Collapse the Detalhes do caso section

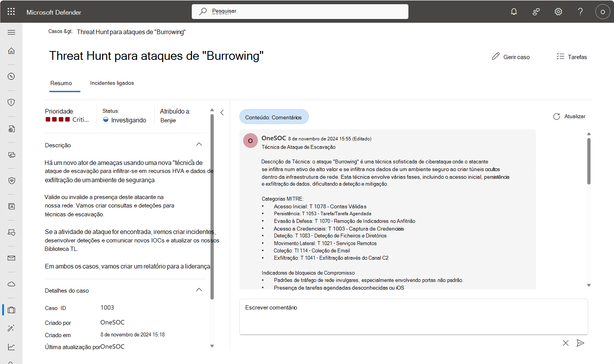199,290
